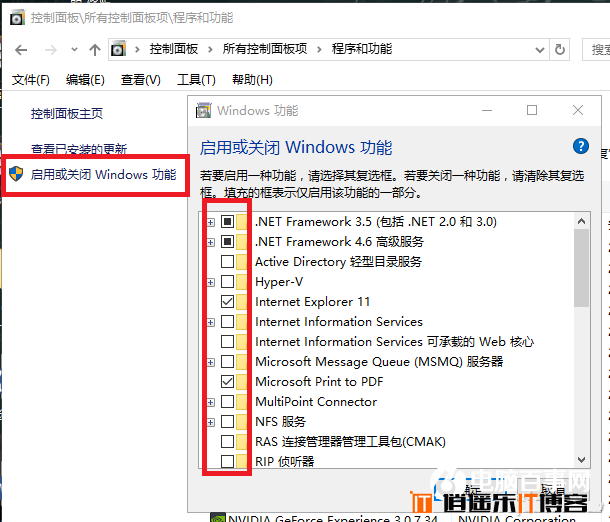Open the chevron after 所有控制面板项 breadcrumb
610x522 pixels.
point(319,49)
